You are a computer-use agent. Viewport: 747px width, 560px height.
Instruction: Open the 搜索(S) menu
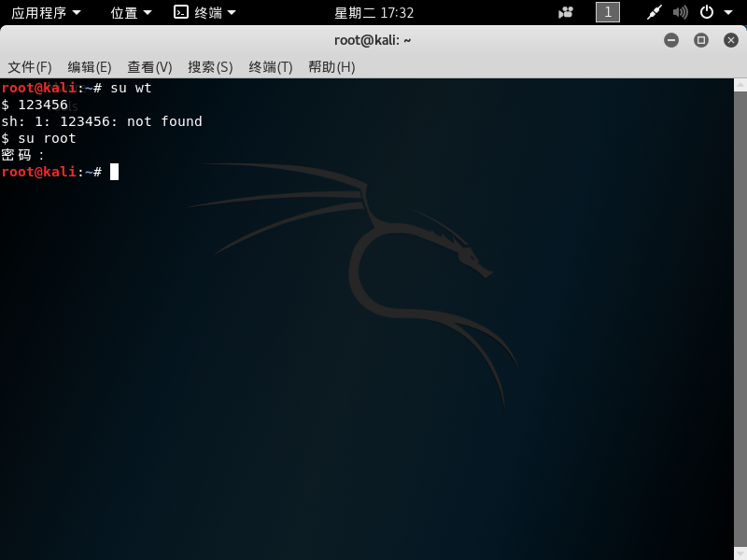210,67
